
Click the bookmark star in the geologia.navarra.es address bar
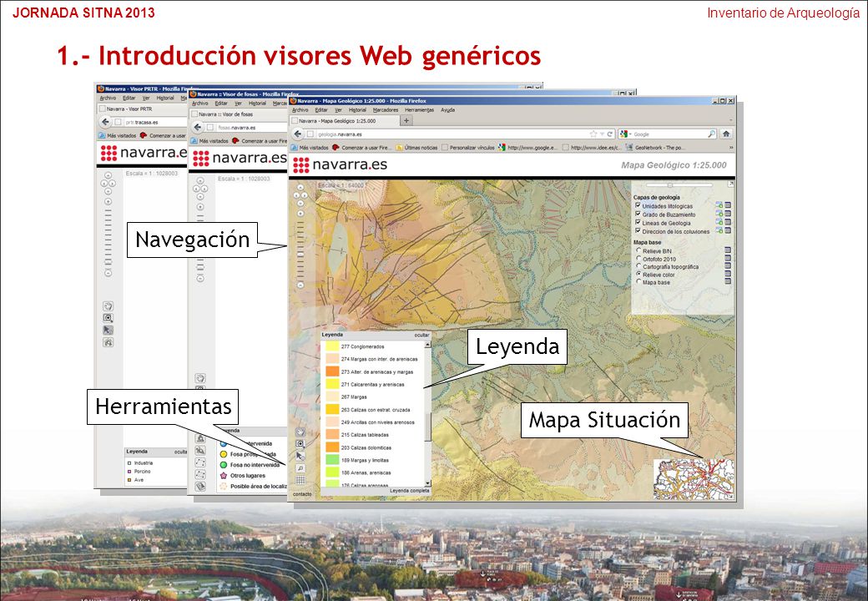pos(593,134)
